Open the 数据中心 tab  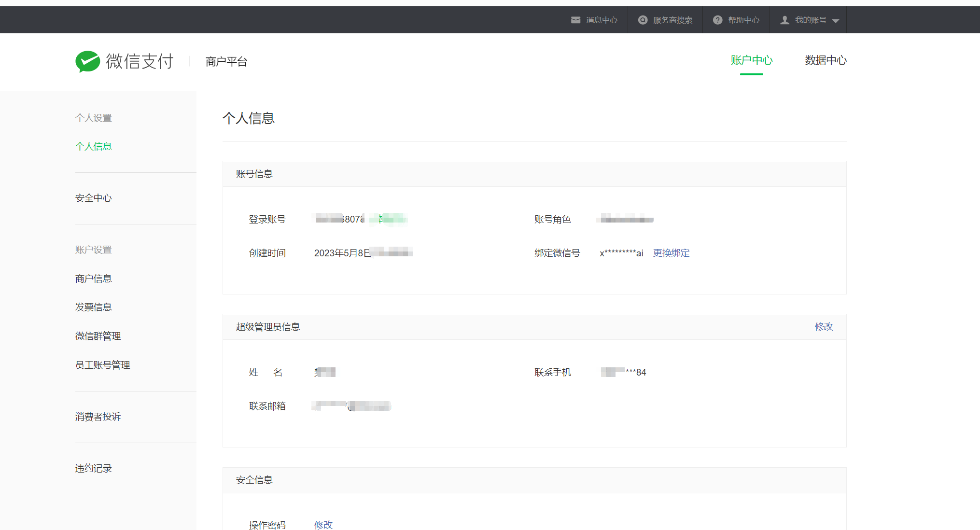click(x=826, y=60)
